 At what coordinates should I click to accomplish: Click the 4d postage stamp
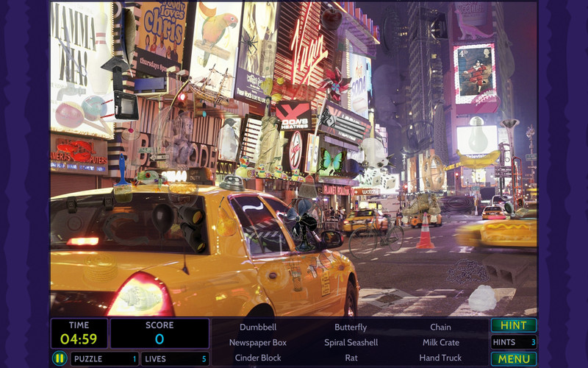pos(474,74)
